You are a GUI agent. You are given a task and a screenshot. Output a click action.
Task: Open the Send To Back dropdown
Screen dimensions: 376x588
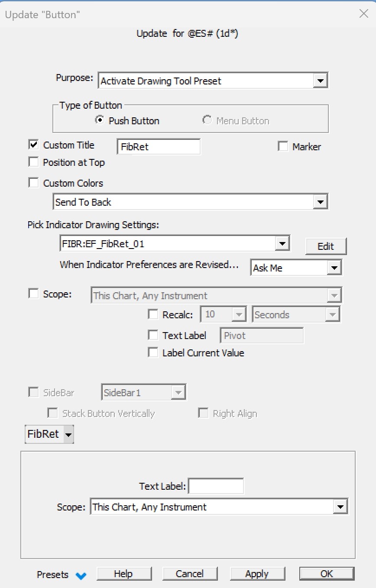(x=320, y=202)
